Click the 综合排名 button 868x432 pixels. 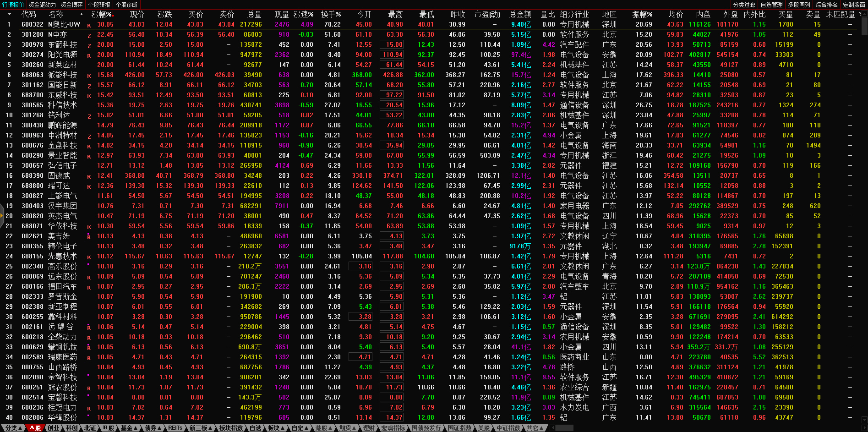826,5
